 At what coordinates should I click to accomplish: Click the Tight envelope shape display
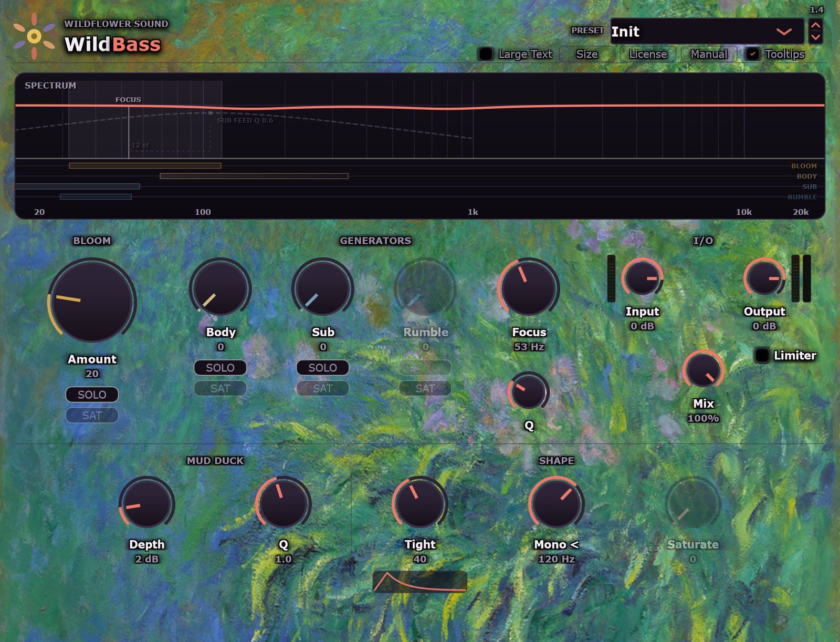pyautogui.click(x=420, y=582)
